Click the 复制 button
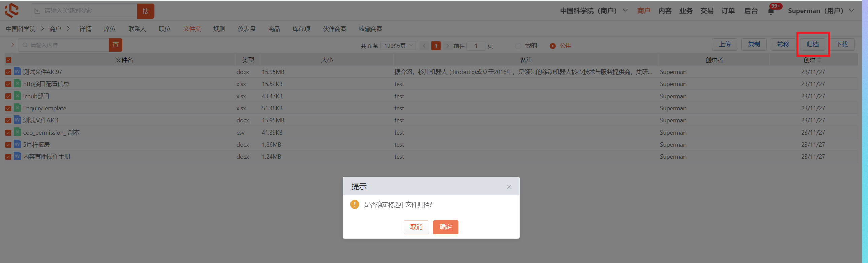This screenshot has width=868, height=263. click(754, 44)
